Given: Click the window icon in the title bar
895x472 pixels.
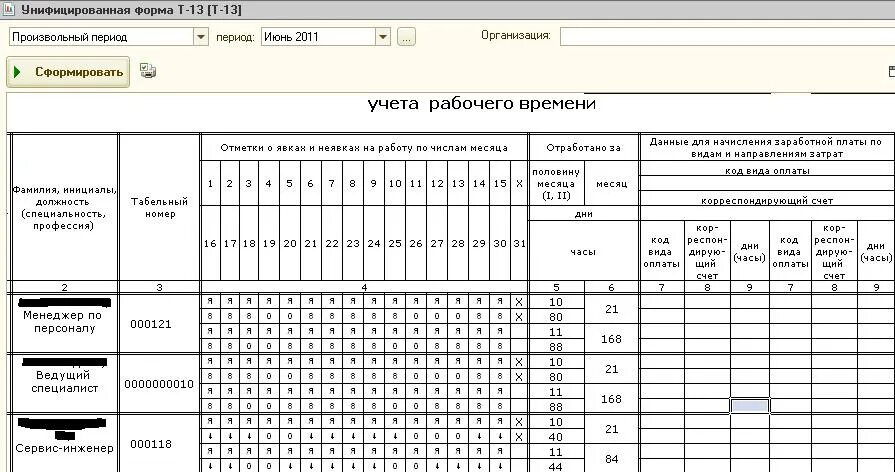Looking at the screenshot, I should point(9,9).
